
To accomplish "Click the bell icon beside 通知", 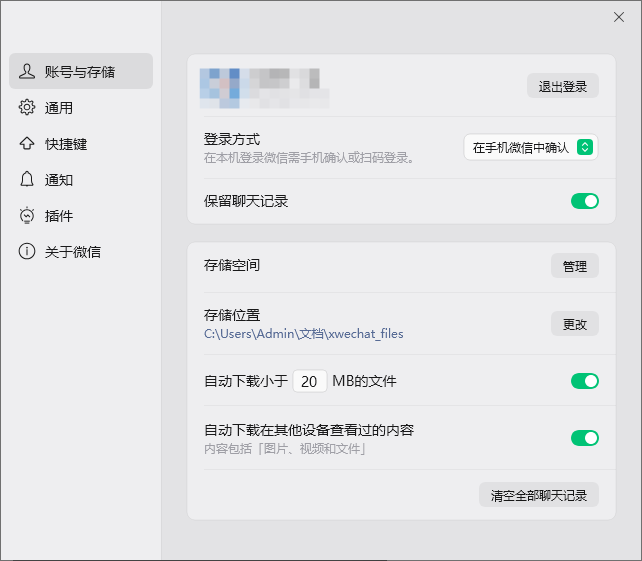I will coord(27,179).
